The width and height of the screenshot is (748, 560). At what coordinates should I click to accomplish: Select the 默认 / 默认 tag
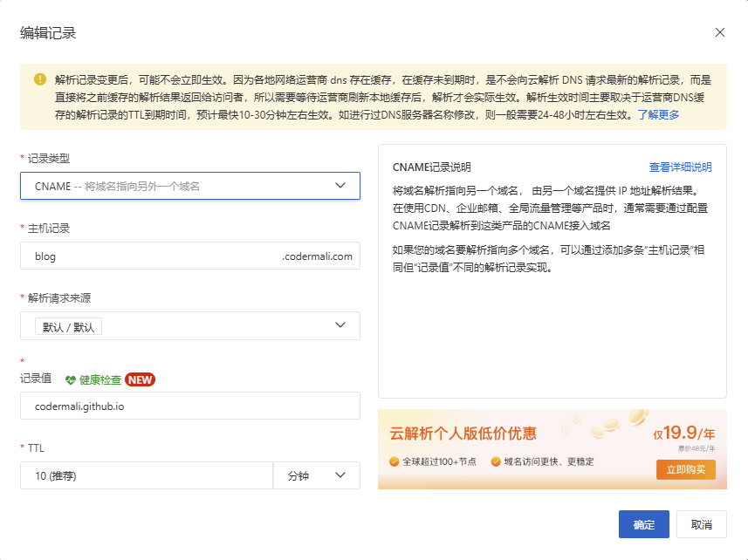tap(68, 327)
